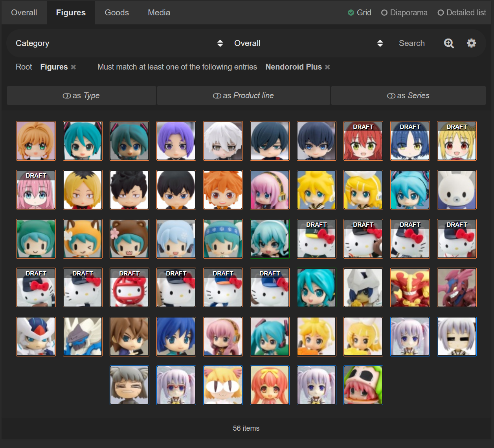Open the Goods tab
This screenshot has width=494, height=448.
(117, 13)
